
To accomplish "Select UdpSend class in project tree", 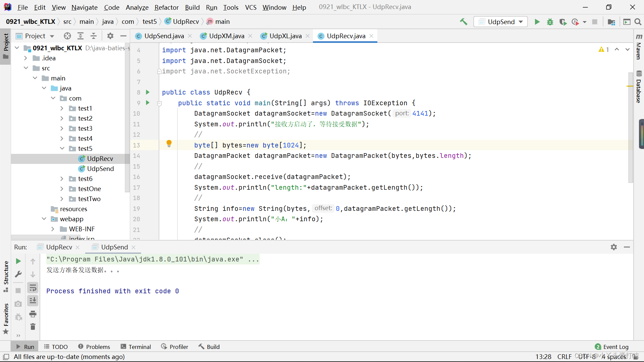I will click(x=100, y=169).
